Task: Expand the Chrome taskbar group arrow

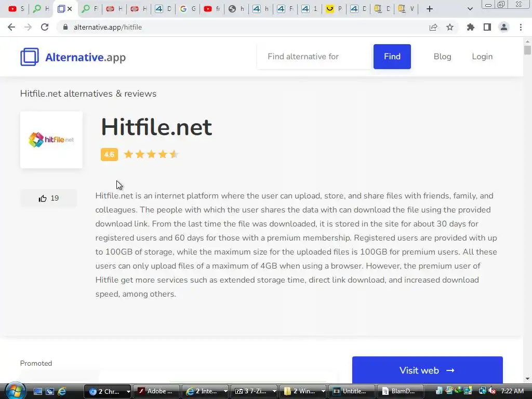Action: tap(128, 391)
